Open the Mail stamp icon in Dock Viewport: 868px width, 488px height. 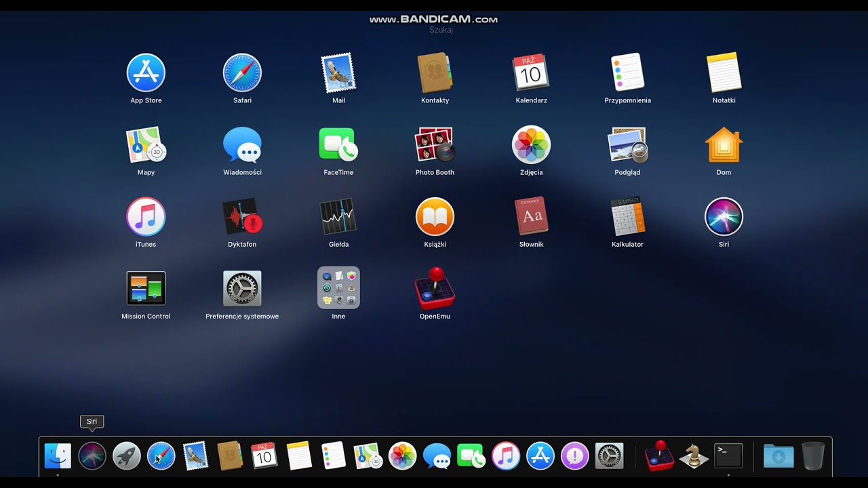195,456
